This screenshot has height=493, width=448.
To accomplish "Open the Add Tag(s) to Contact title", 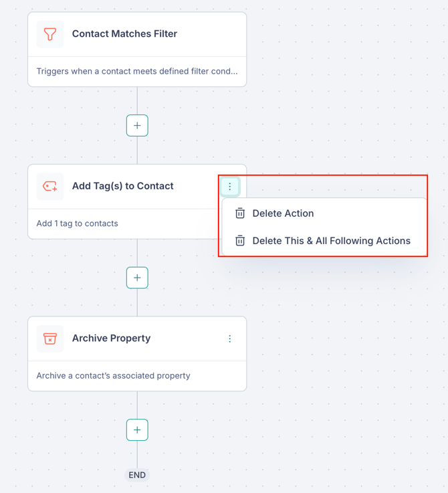I will pos(122,186).
